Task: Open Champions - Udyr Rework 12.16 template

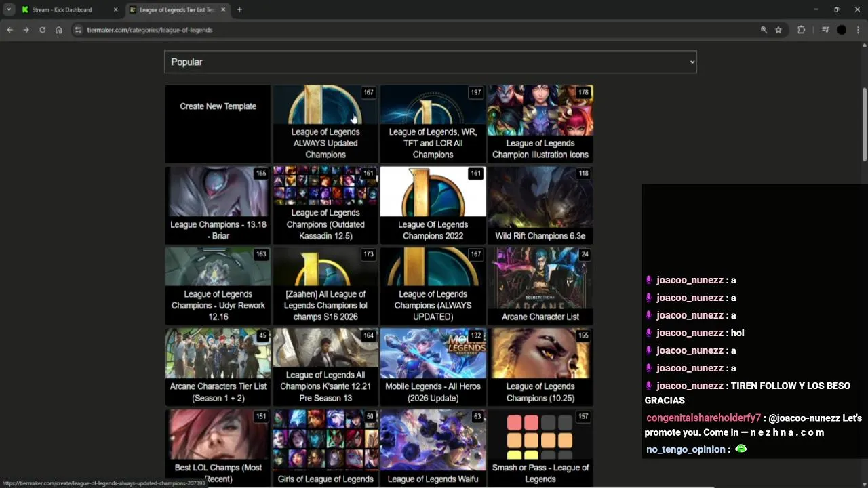Action: [x=218, y=286]
